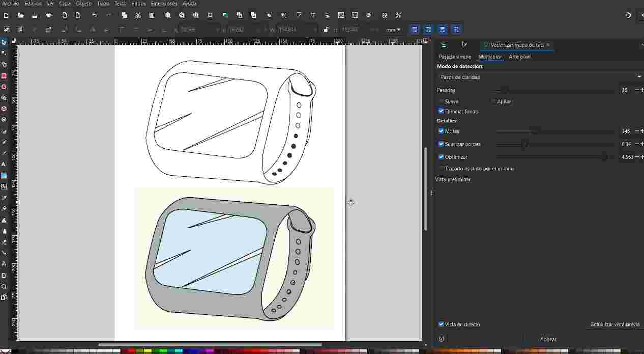644x354 pixels.
Task: Click the Optimizar slider handle
Action: coord(604,157)
